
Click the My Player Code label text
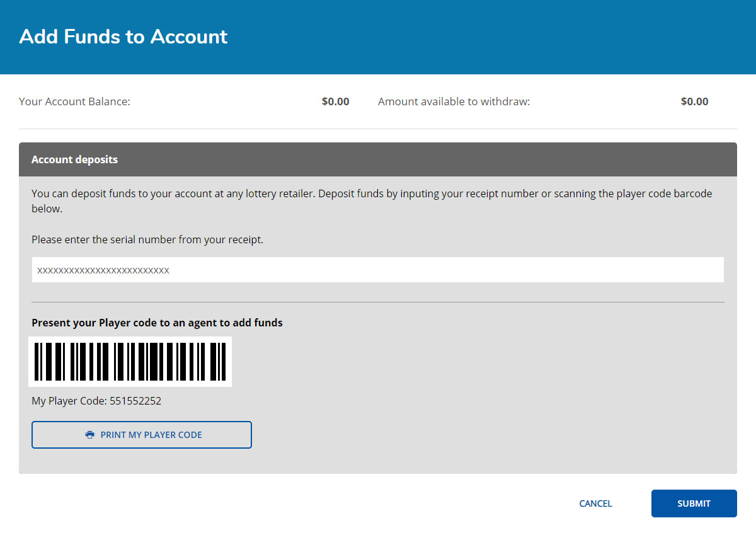69,401
